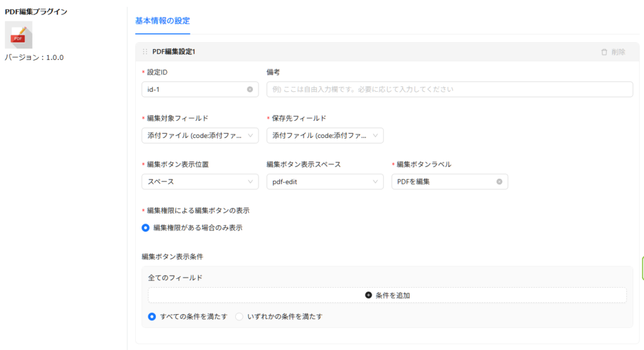
Task: Click the drag handle beside PDF編集設定1
Action: (145, 52)
